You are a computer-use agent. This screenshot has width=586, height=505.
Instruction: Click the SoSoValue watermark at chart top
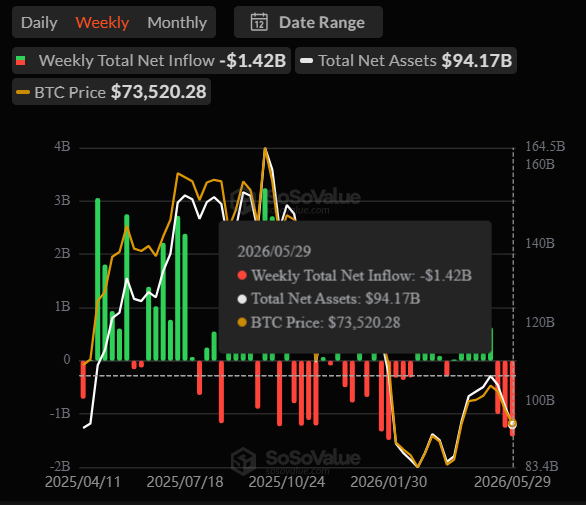295,201
